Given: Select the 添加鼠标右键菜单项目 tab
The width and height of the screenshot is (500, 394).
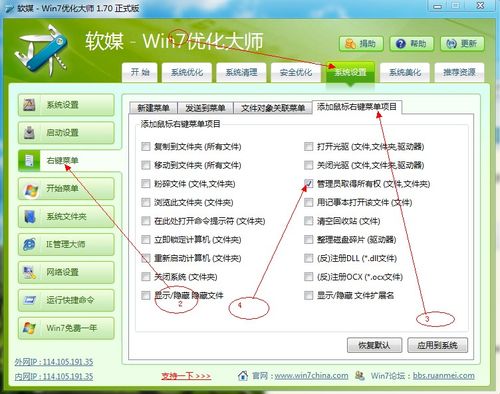Looking at the screenshot, I should [x=357, y=107].
